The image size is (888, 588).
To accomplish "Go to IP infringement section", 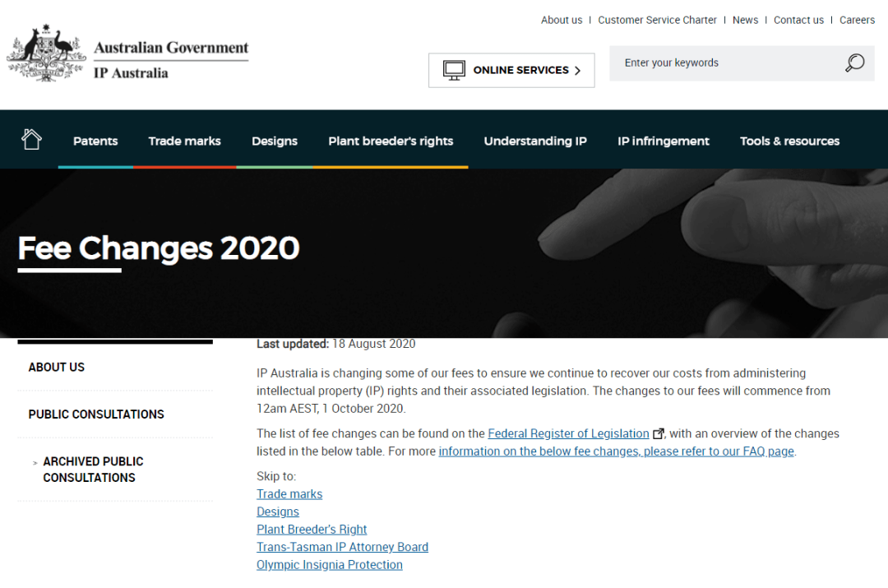I will point(664,141).
